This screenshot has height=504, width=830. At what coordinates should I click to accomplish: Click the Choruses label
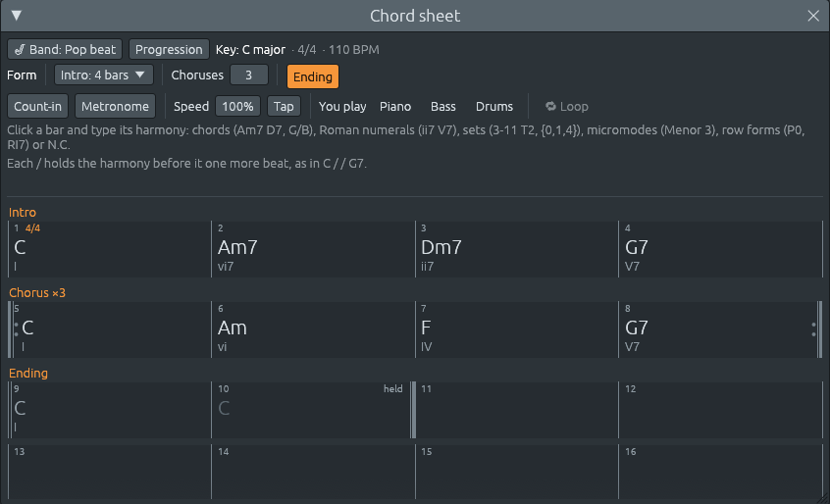(x=197, y=76)
